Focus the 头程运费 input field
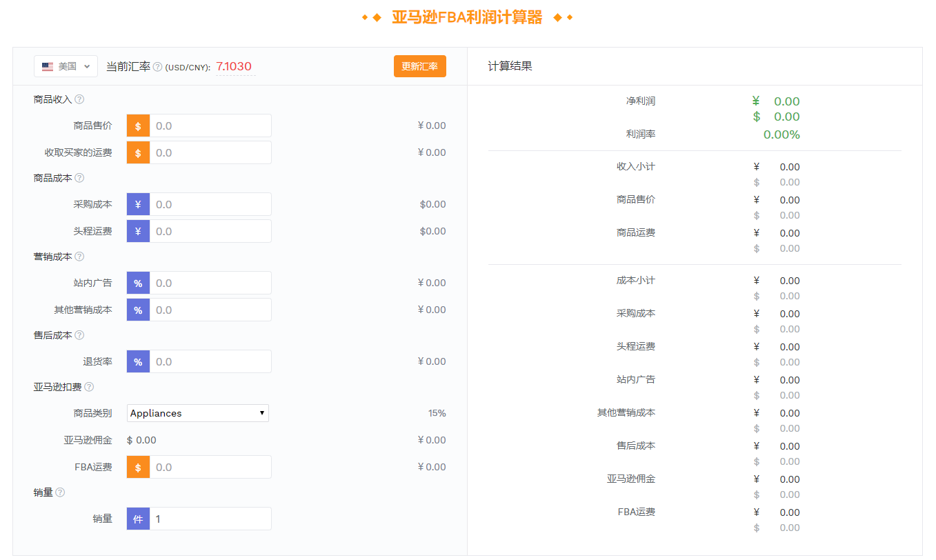 click(x=210, y=231)
